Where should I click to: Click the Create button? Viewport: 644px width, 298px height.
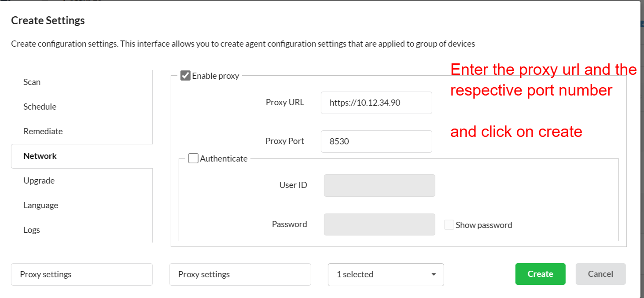540,274
